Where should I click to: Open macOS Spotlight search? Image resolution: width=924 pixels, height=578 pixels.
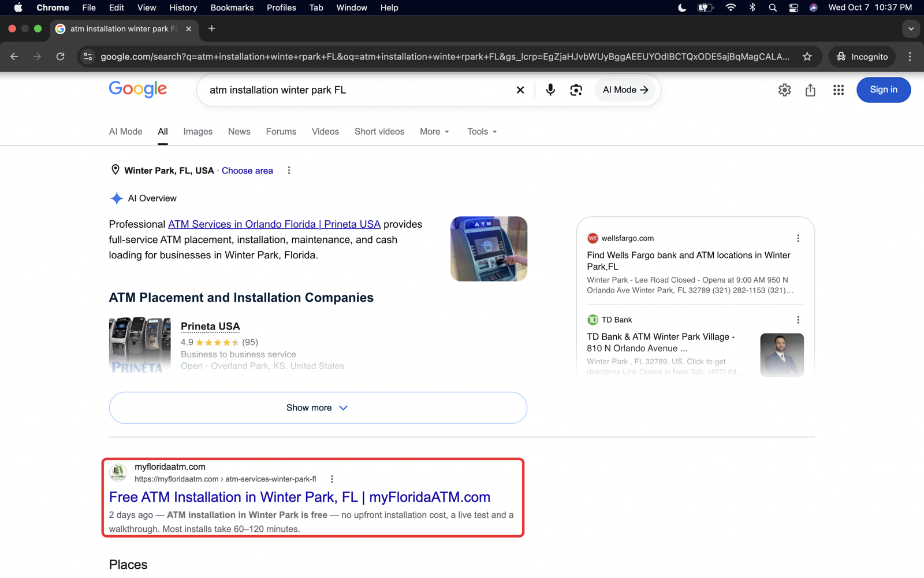pyautogui.click(x=773, y=8)
